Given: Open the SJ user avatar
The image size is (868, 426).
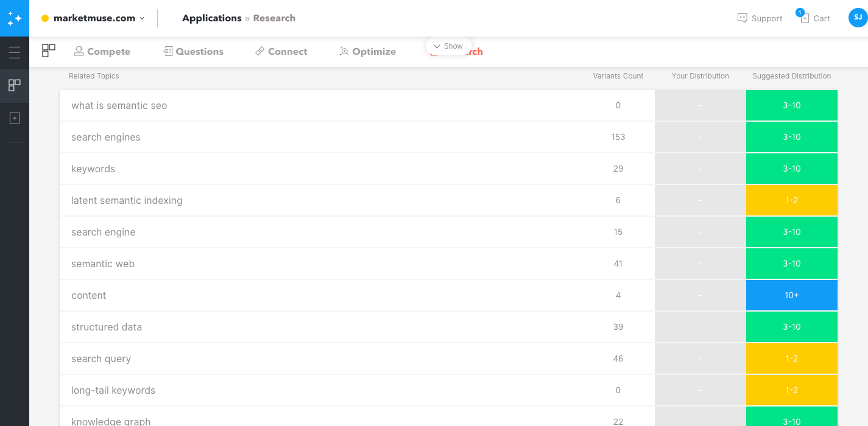Looking at the screenshot, I should point(858,18).
